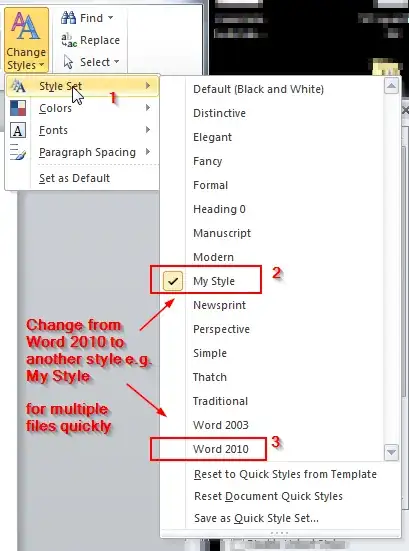Image resolution: width=409 pixels, height=551 pixels.
Task: Click the Change Styles AA icon
Action: pyautogui.click(x=25, y=26)
